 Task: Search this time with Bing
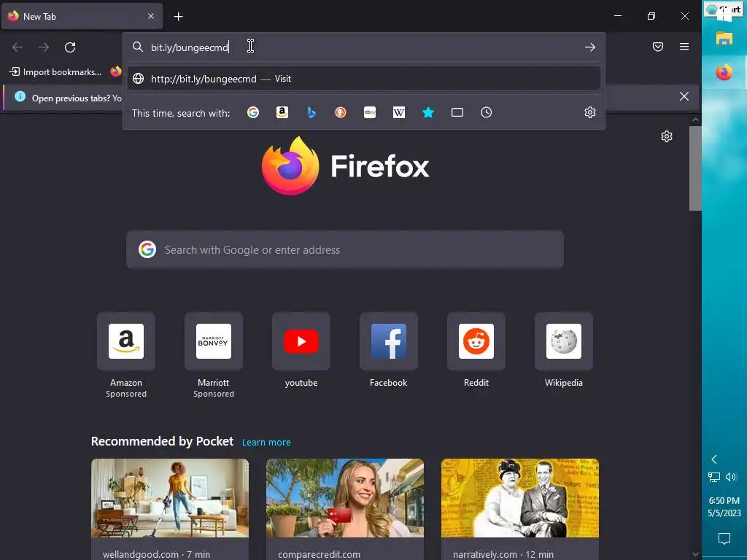tap(311, 112)
